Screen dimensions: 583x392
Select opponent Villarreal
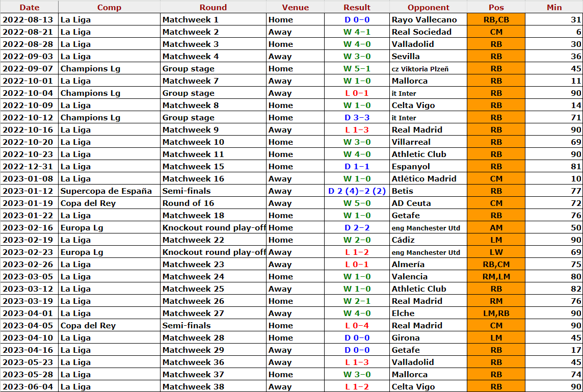click(x=428, y=142)
